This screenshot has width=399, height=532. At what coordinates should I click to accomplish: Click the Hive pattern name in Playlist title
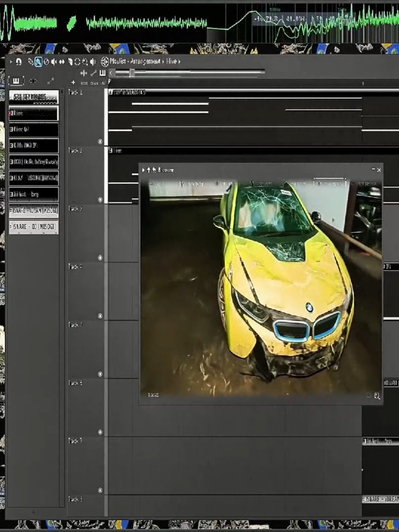click(x=171, y=61)
